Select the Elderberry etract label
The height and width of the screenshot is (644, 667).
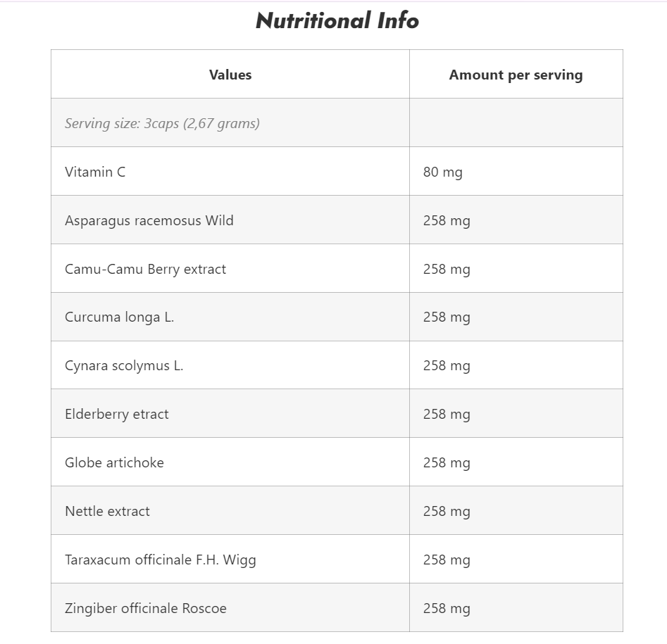pyautogui.click(x=116, y=414)
